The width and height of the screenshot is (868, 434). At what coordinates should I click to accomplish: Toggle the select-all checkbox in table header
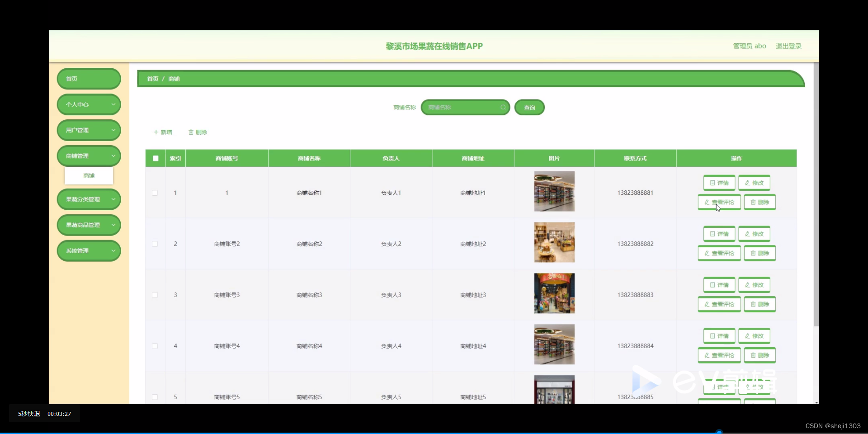pos(155,158)
